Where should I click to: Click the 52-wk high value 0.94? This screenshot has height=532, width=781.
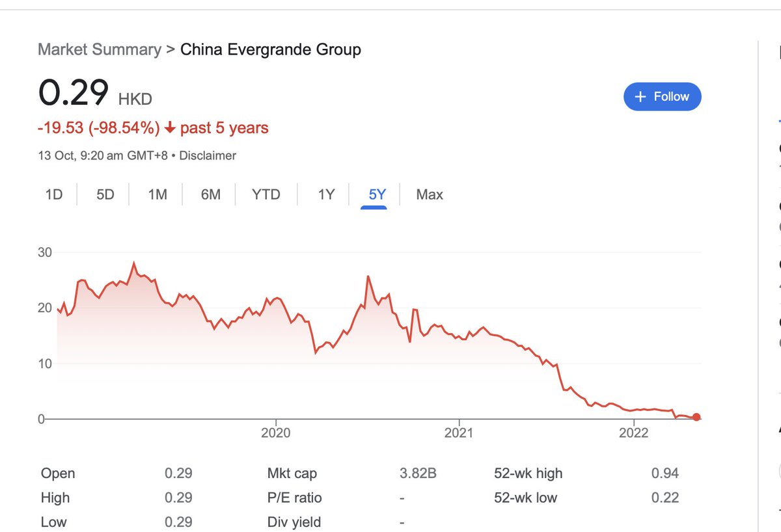point(665,473)
